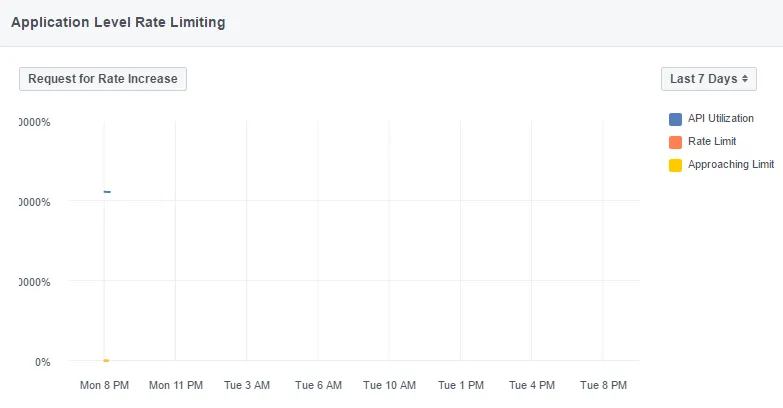783x408 pixels.
Task: Click the Tue 1 PM axis label
Action: point(460,385)
